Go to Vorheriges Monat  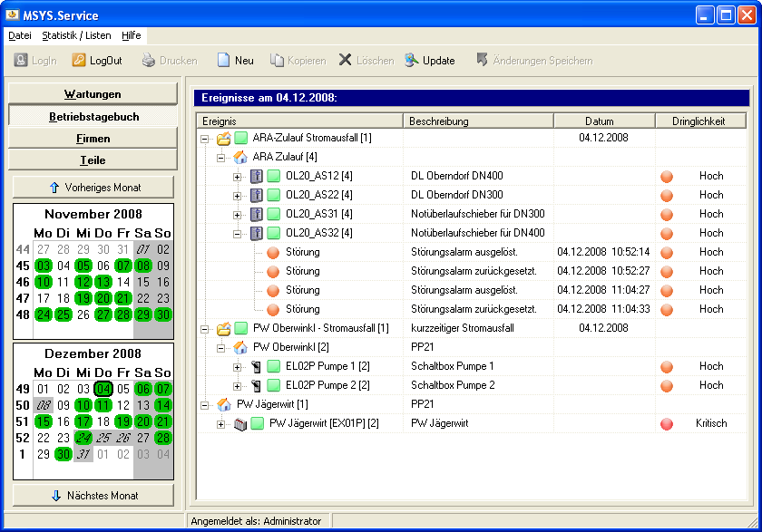93,188
